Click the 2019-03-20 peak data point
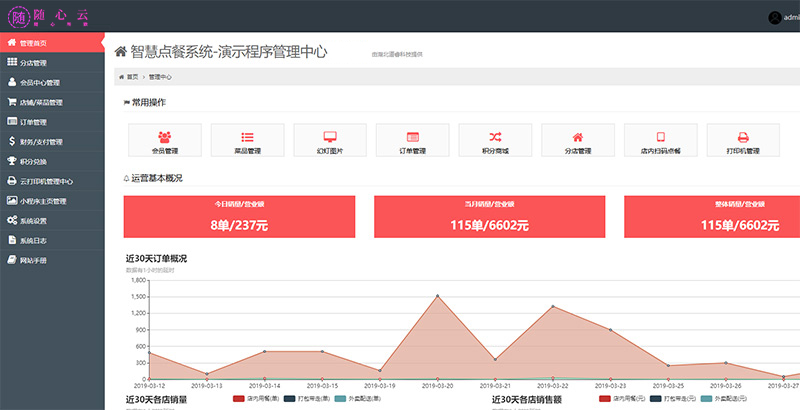This screenshot has height=410, width=800. (437, 296)
